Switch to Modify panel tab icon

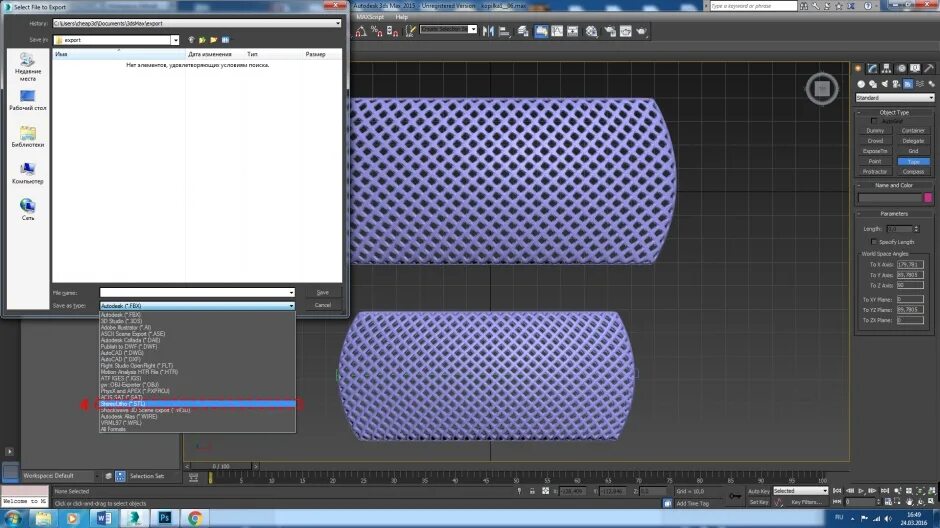click(x=872, y=69)
